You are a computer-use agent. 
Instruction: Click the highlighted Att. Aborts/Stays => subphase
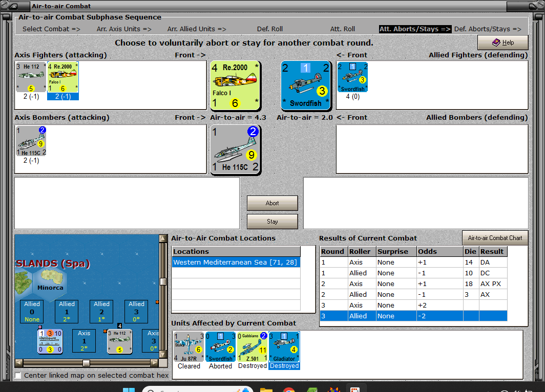click(x=415, y=29)
